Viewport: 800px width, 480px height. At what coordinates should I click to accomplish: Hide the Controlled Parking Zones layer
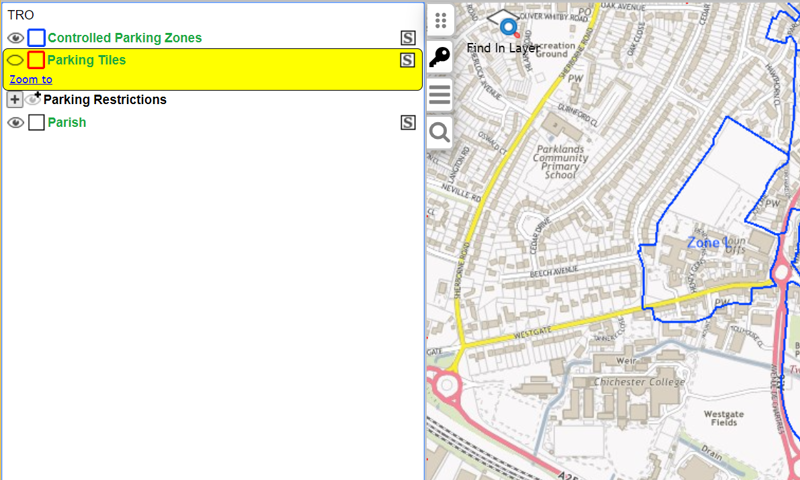point(15,38)
